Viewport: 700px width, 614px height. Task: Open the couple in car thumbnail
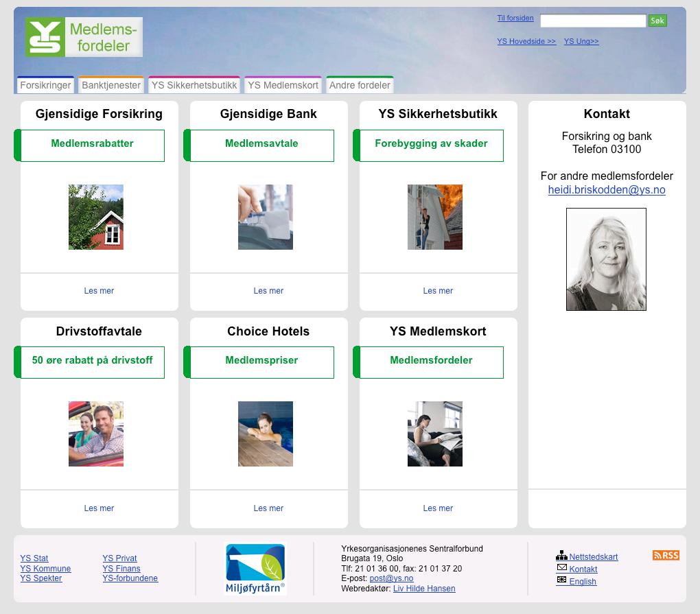[96, 434]
